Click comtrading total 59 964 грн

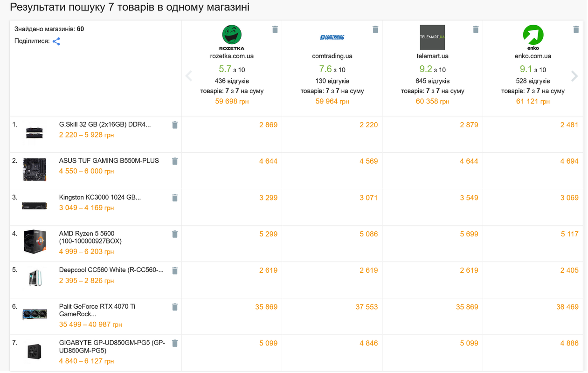tap(332, 101)
